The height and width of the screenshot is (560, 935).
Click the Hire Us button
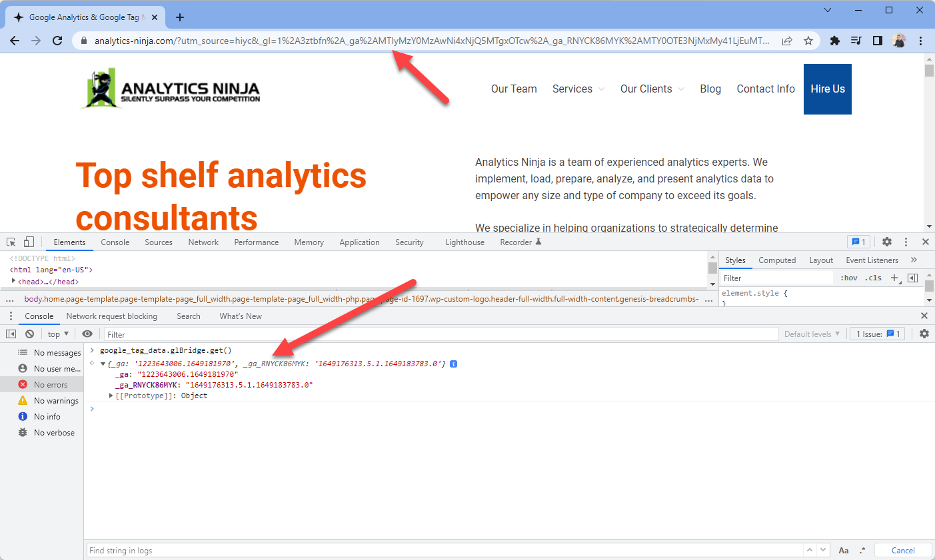(827, 89)
